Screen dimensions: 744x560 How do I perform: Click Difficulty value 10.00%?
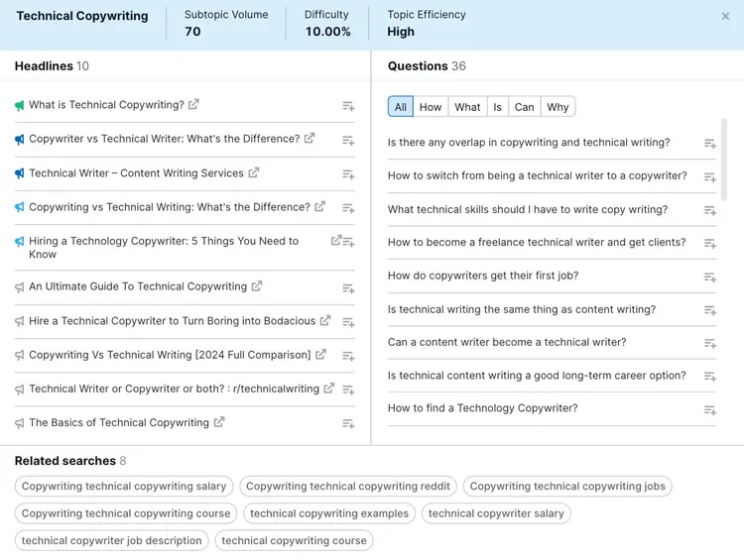(x=328, y=32)
